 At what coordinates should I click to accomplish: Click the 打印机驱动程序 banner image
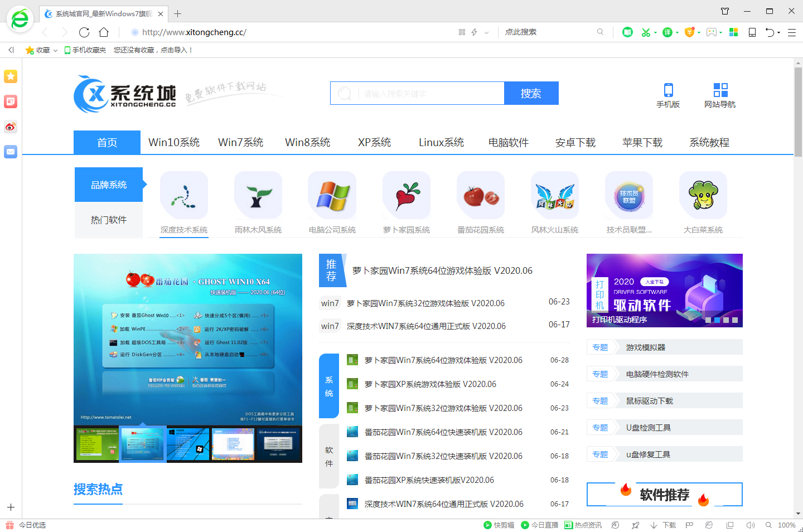pos(665,291)
